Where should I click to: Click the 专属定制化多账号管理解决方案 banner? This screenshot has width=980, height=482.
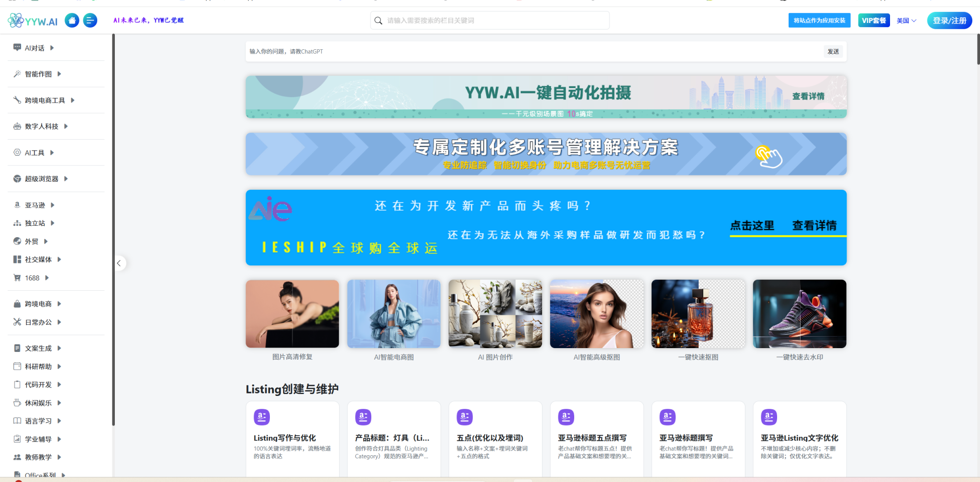tap(546, 154)
